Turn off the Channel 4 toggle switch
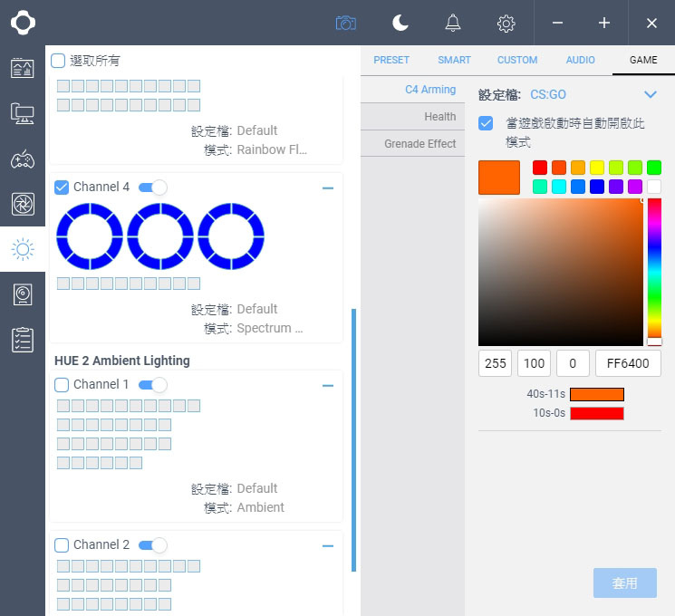This screenshot has height=616, width=675. (153, 188)
